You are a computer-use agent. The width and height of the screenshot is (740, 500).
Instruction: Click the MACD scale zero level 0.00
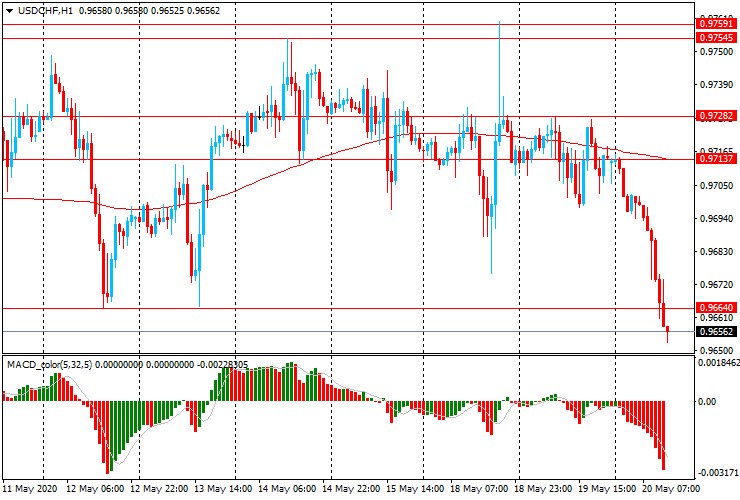[708, 402]
